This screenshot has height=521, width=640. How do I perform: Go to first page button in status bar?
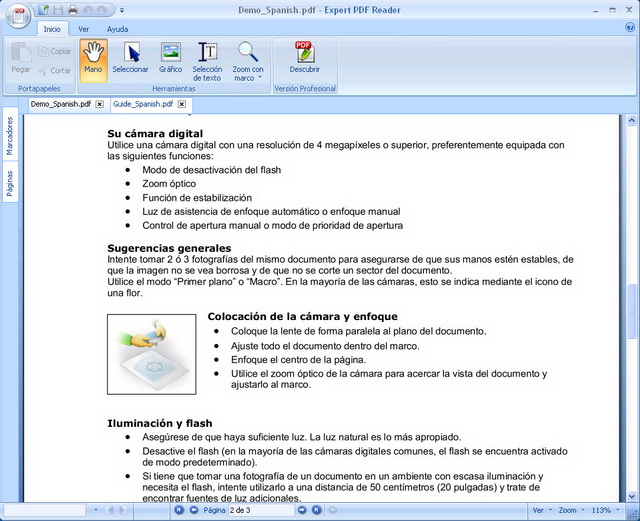179,510
